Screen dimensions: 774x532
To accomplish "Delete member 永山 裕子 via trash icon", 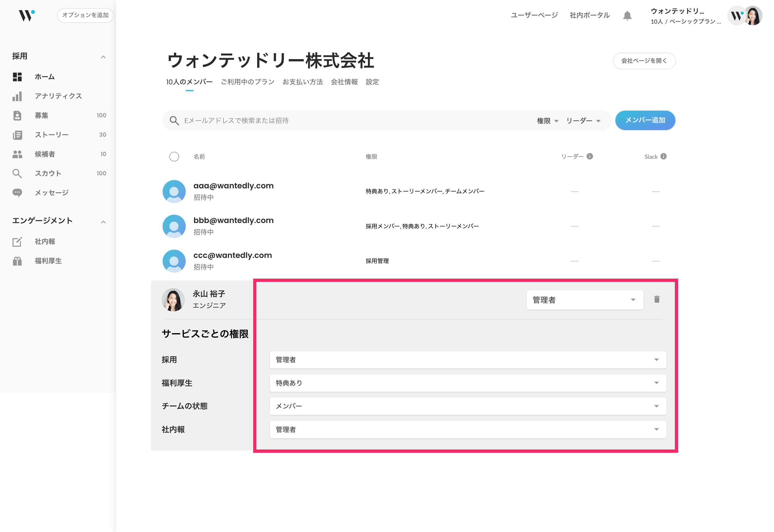I will click(x=657, y=299).
